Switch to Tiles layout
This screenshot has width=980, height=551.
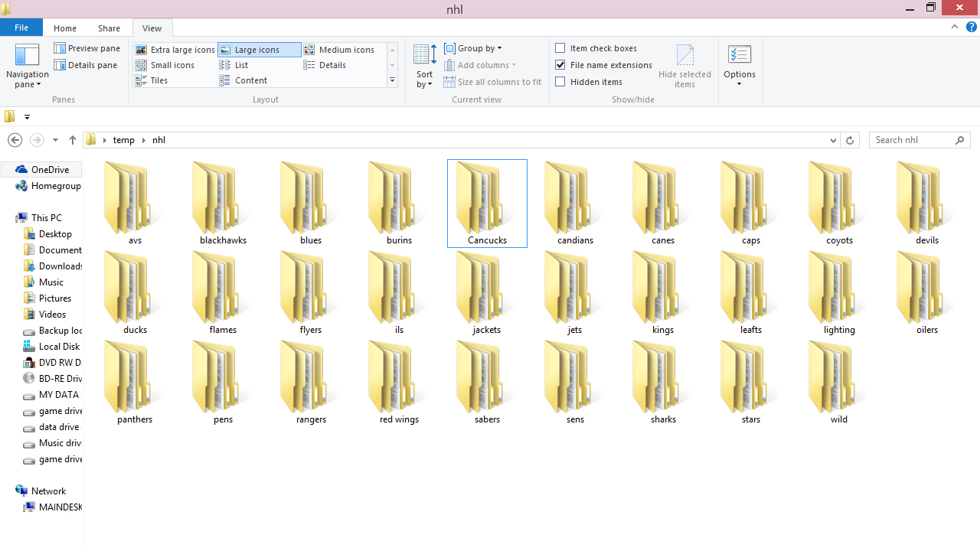tap(152, 80)
